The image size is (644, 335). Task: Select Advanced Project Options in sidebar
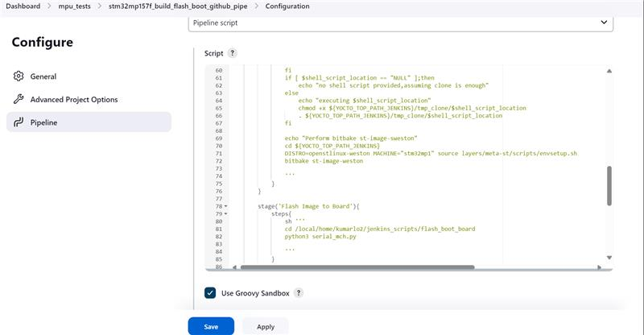tap(74, 100)
